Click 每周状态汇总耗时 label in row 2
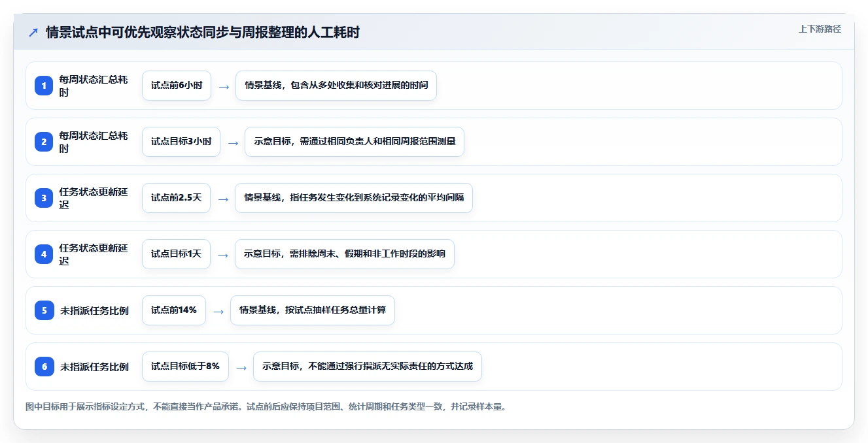Screen dimensions: 868x443 tap(94, 142)
